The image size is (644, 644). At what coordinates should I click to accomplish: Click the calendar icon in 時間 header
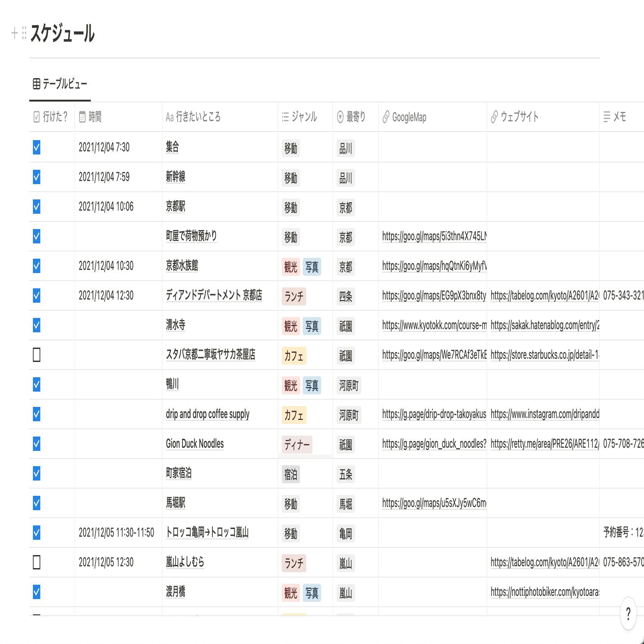pyautogui.click(x=82, y=117)
